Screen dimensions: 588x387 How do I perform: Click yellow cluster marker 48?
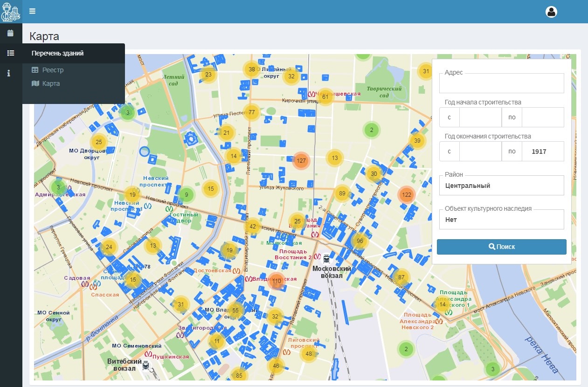(x=309, y=354)
